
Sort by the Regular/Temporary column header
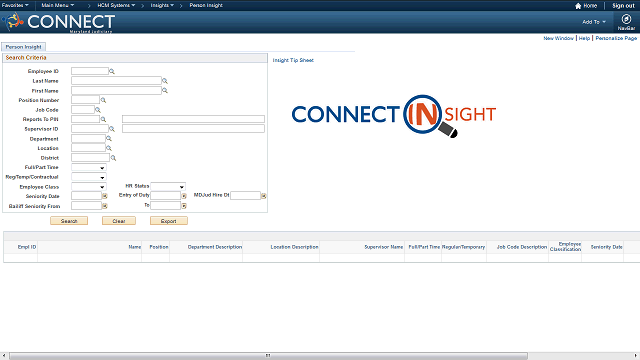coord(464,247)
